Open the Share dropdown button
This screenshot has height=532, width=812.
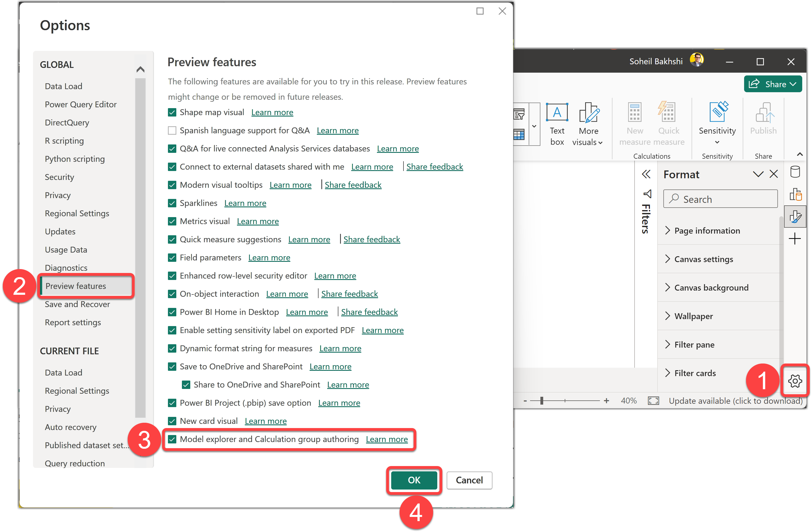[772, 84]
